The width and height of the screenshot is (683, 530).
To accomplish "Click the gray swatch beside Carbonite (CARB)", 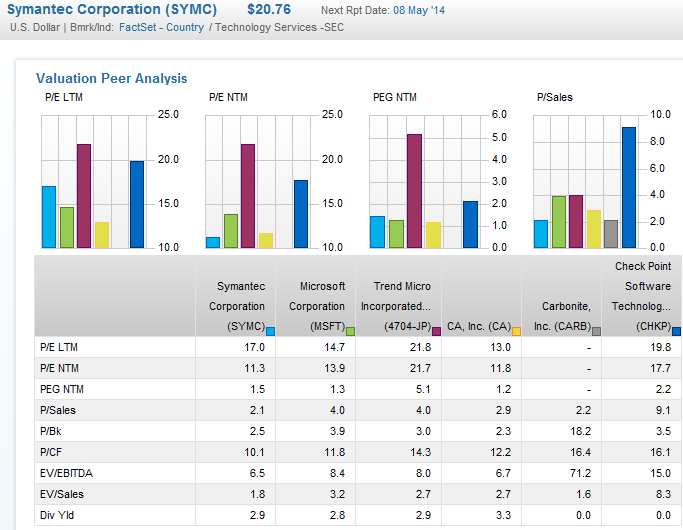I will (x=596, y=331).
